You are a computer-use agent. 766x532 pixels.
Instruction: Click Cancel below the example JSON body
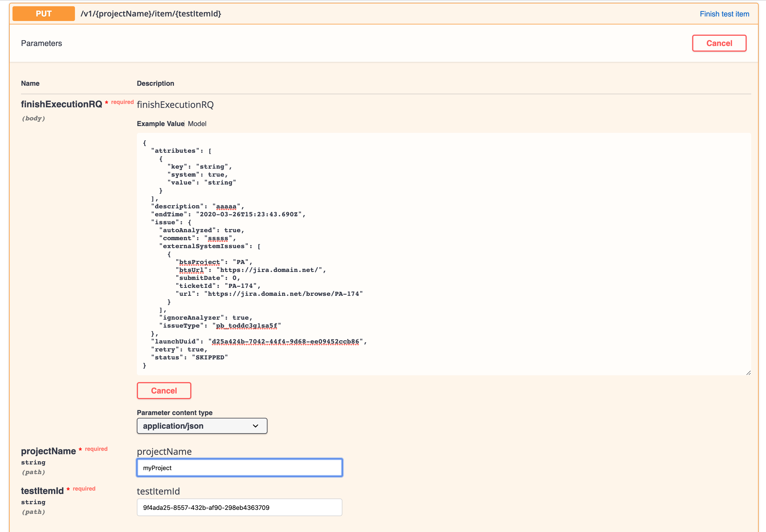coord(164,390)
